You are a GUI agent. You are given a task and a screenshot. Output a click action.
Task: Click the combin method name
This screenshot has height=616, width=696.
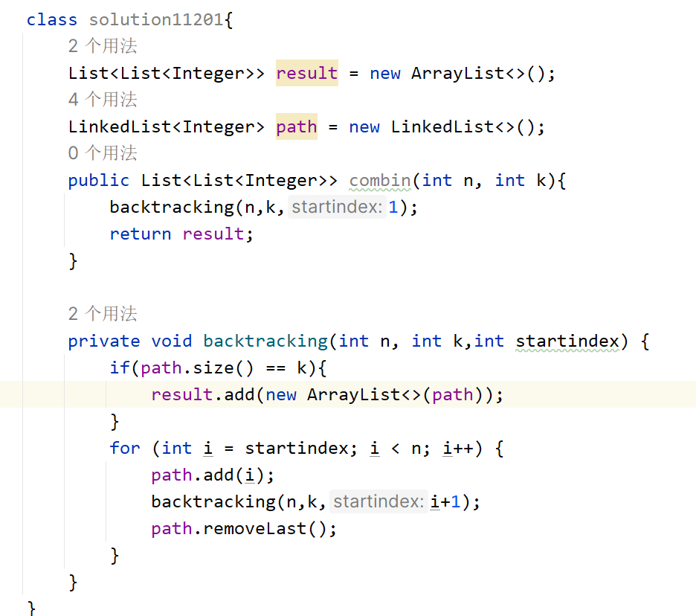379,181
